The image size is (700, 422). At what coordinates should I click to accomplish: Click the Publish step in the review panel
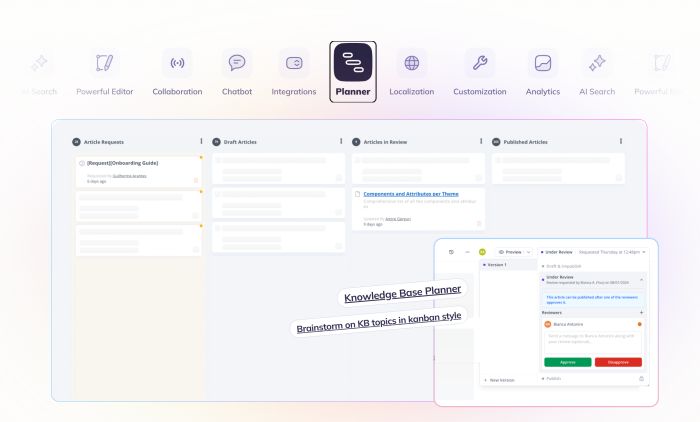coord(551,379)
